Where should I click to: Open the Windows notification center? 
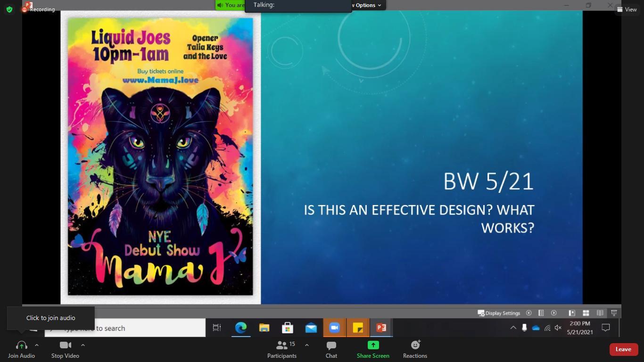click(x=606, y=328)
